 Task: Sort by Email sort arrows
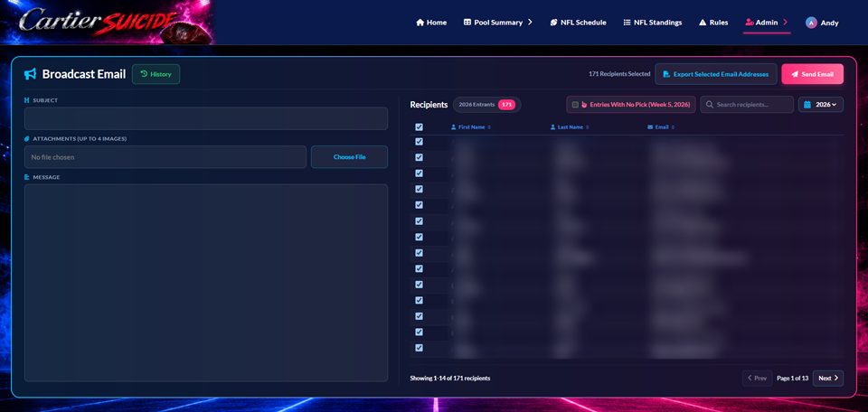673,127
